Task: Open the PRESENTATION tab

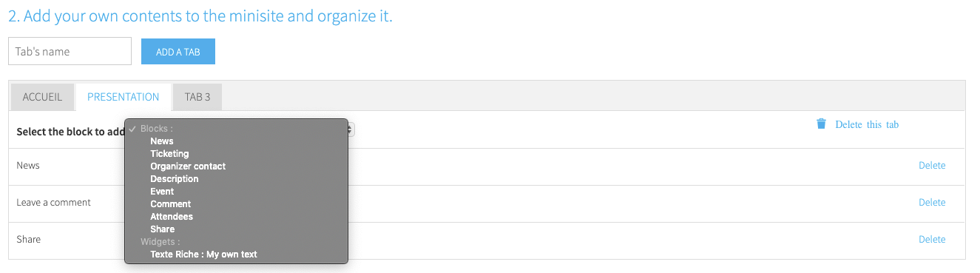Action: (124, 97)
